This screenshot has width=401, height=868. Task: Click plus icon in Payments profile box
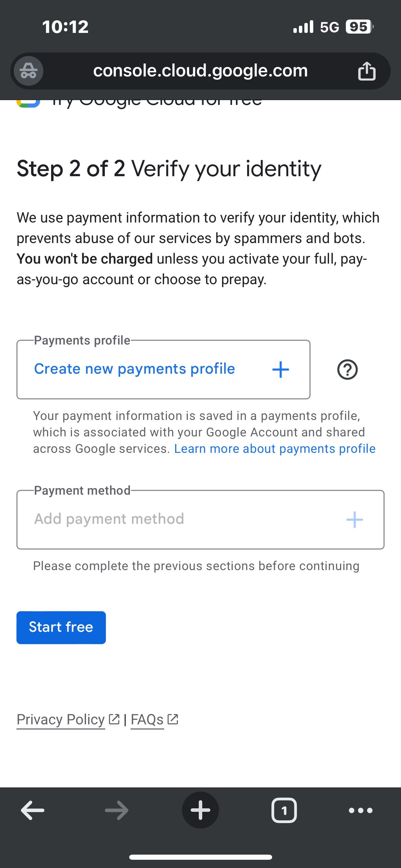coord(280,370)
